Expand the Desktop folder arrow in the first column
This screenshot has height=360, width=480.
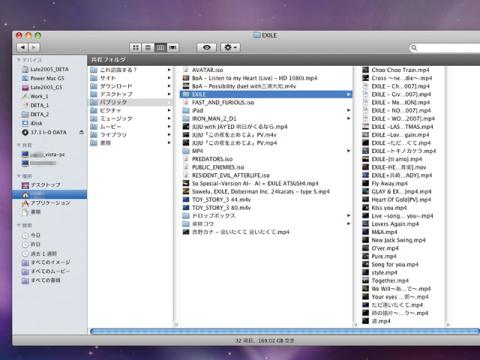pos(169,94)
